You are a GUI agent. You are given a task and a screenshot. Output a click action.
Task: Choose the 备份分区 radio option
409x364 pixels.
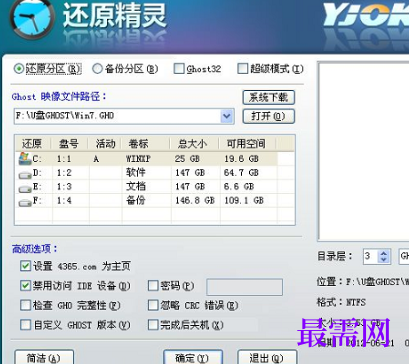click(x=97, y=69)
